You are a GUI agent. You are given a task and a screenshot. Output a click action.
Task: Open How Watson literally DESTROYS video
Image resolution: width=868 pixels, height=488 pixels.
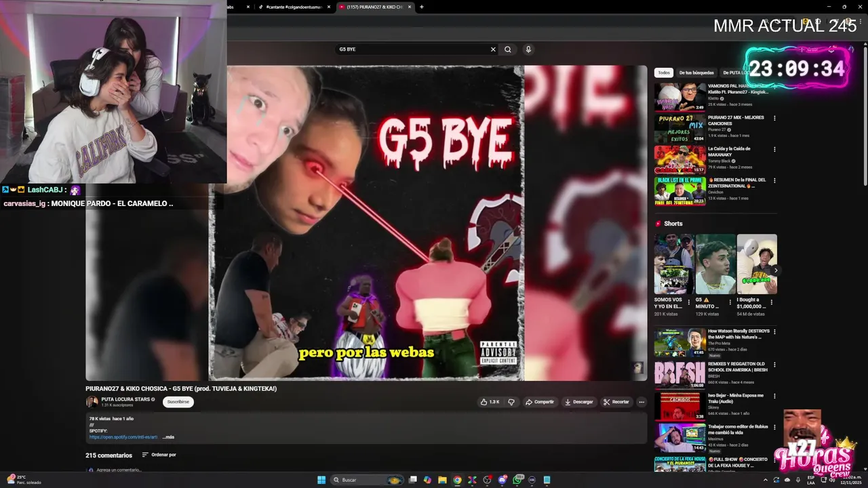tap(679, 342)
